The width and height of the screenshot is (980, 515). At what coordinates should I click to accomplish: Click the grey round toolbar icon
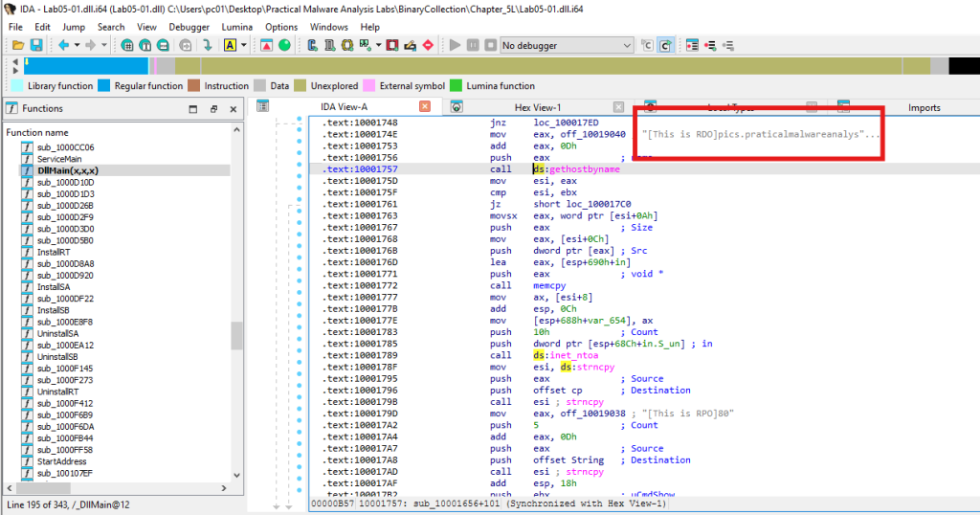point(186,46)
